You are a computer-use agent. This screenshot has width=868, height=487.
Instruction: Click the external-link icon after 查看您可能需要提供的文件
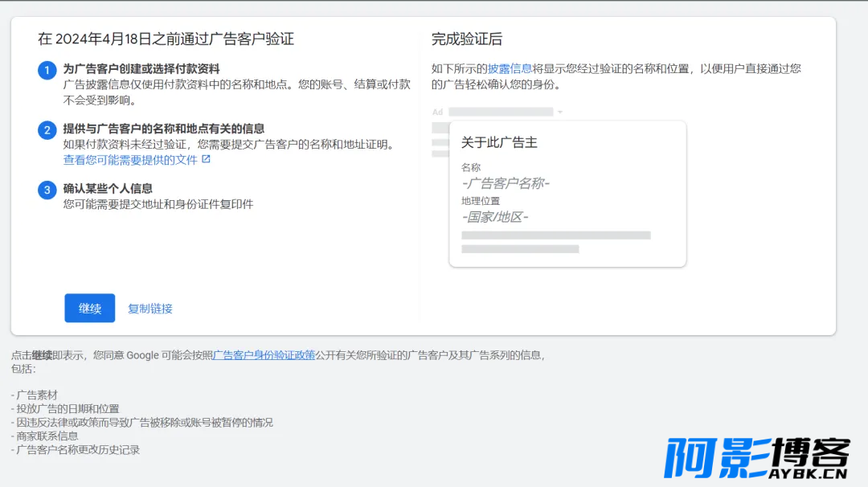click(x=206, y=159)
